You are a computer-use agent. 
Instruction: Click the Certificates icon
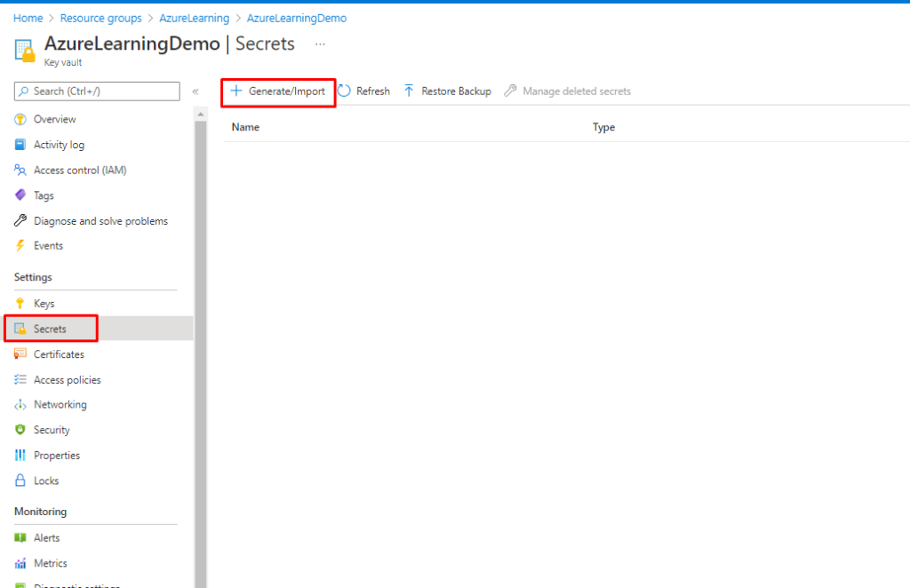[20, 354]
